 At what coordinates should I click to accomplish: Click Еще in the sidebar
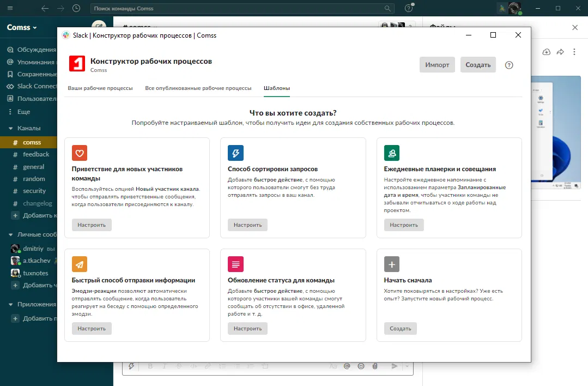point(19,112)
